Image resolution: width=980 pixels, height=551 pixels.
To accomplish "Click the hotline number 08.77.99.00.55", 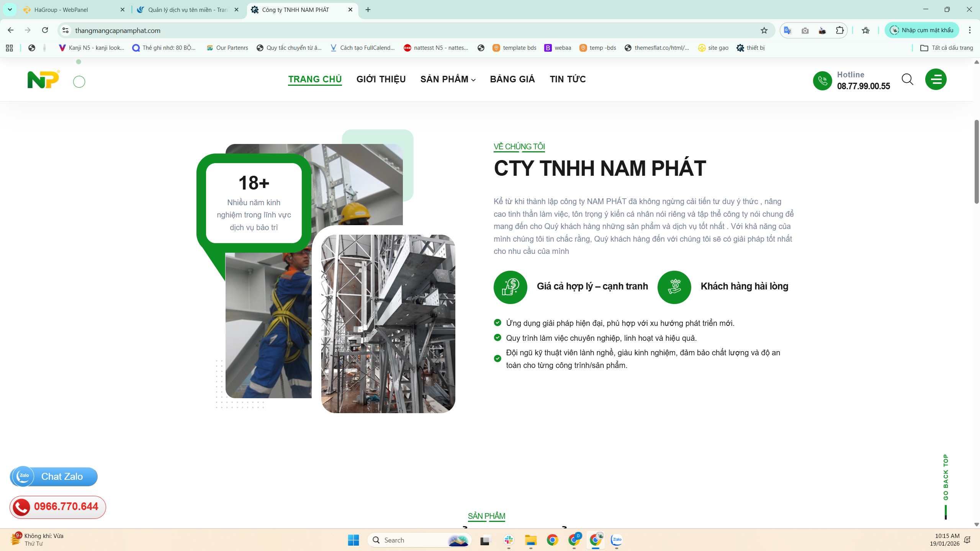I will [x=863, y=86].
